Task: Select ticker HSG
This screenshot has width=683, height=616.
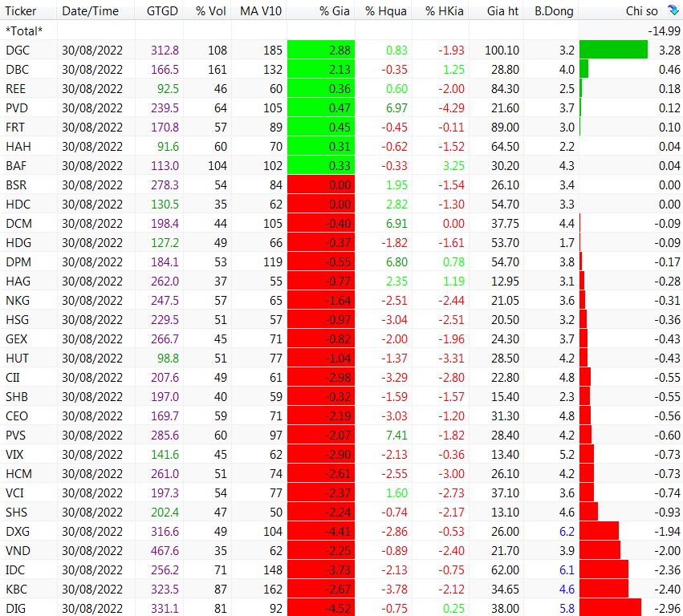Action: coord(17,319)
